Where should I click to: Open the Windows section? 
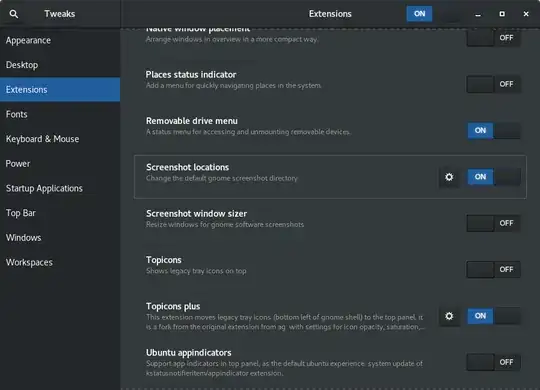[x=60, y=238]
